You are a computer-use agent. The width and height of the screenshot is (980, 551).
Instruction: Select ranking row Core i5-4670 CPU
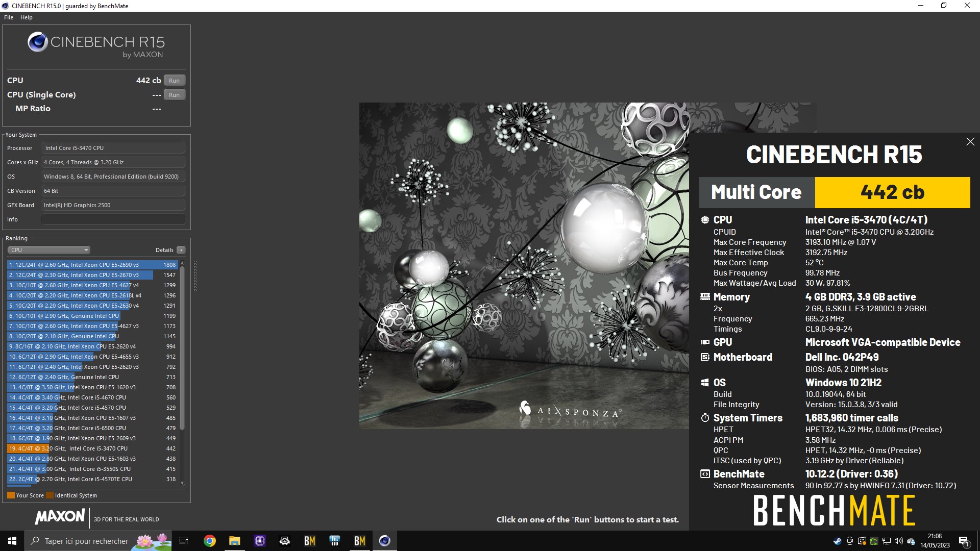92,397
